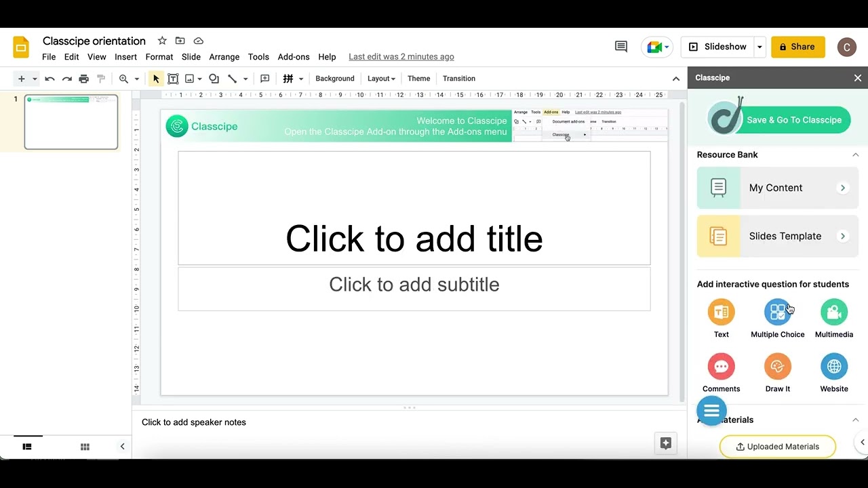Click the Background button
868x488 pixels.
pos(335,79)
